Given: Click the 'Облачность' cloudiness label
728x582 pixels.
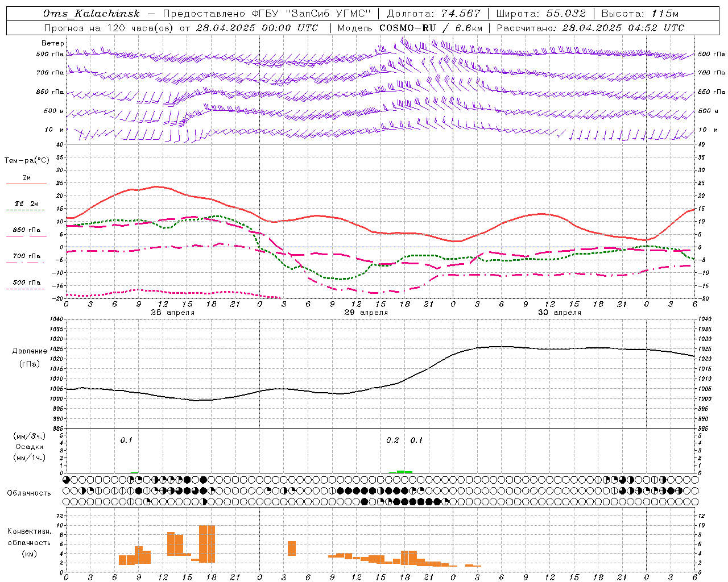Looking at the screenshot, I should point(29,493).
